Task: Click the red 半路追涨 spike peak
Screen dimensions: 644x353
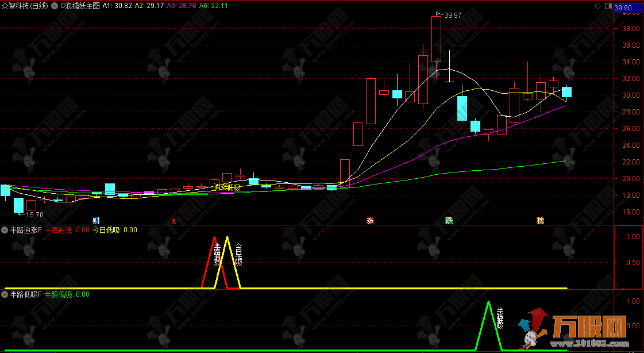Action: tap(214, 237)
